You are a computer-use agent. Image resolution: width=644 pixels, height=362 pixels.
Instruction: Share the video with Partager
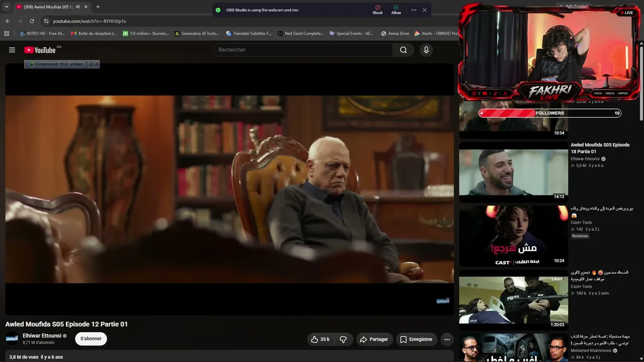pos(373,339)
